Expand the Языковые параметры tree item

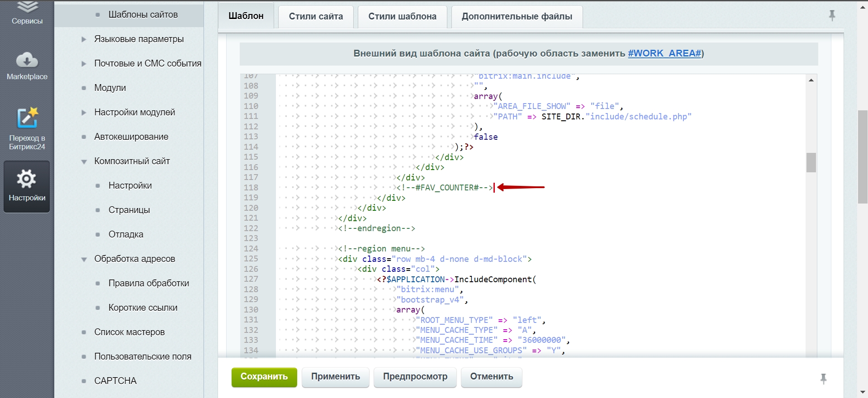coord(84,39)
